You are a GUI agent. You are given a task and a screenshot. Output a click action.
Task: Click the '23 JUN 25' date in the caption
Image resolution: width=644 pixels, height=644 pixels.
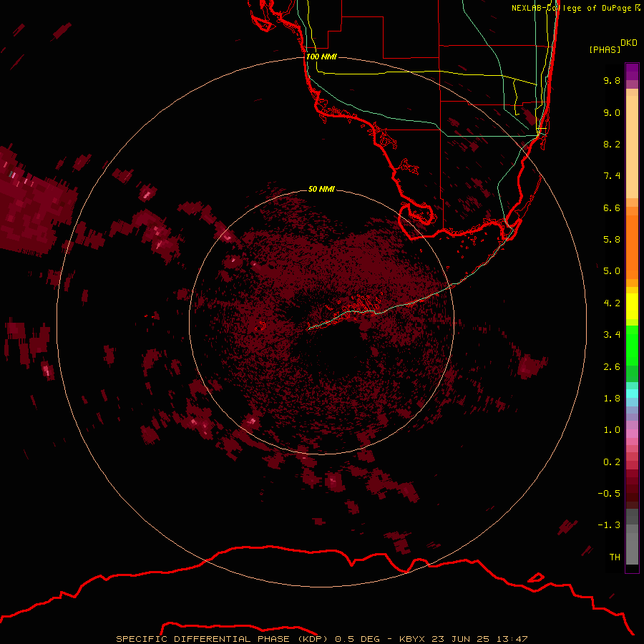[460, 639]
